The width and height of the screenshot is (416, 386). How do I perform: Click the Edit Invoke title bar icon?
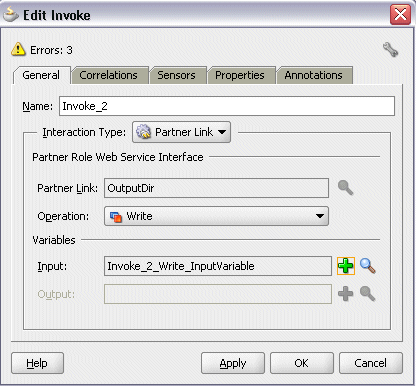pos(10,15)
